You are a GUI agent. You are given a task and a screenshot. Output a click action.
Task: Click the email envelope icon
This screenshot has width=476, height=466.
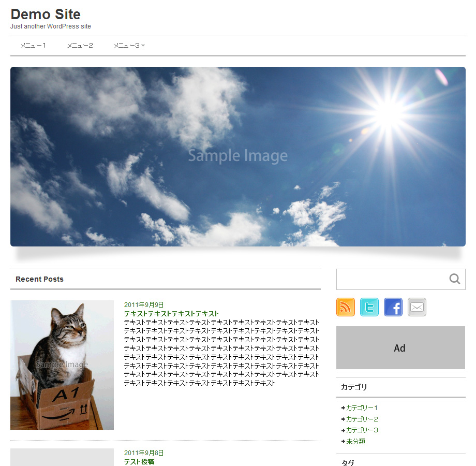417,307
